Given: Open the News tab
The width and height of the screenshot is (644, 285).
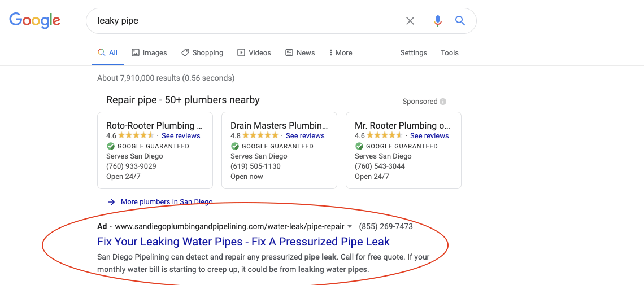Looking at the screenshot, I should (300, 53).
